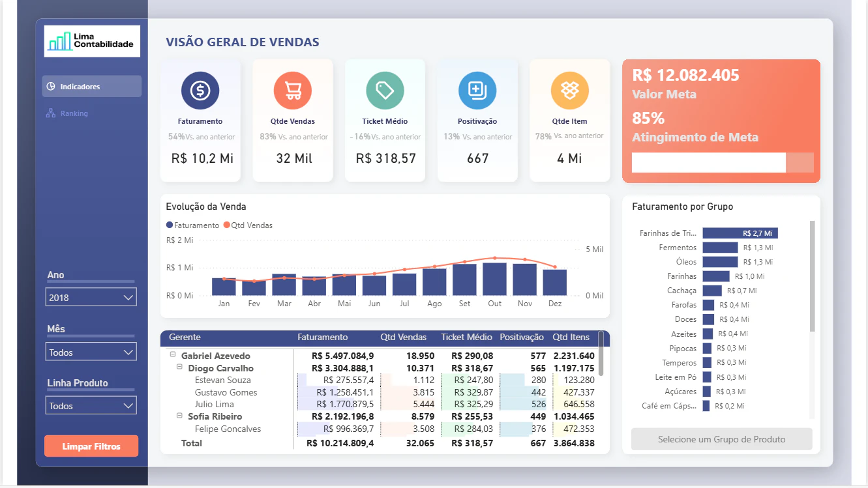Sort table by the Qtd Itens column header

(571, 337)
